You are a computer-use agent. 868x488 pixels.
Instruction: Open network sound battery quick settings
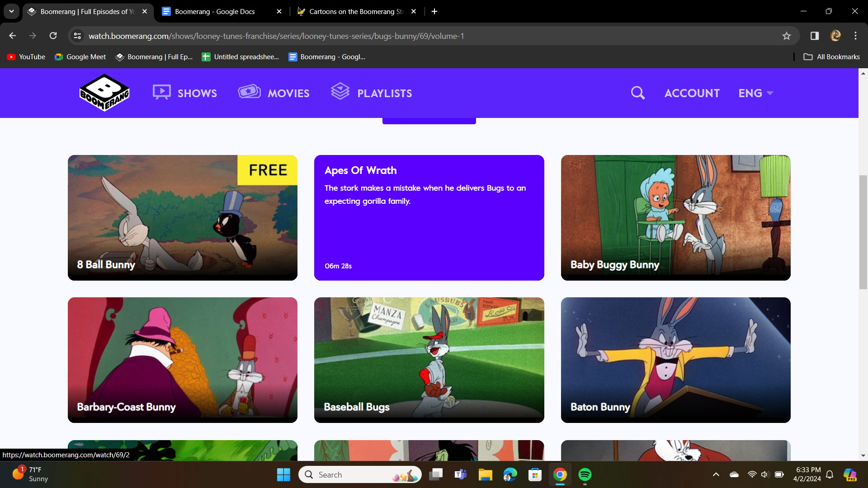point(765,474)
